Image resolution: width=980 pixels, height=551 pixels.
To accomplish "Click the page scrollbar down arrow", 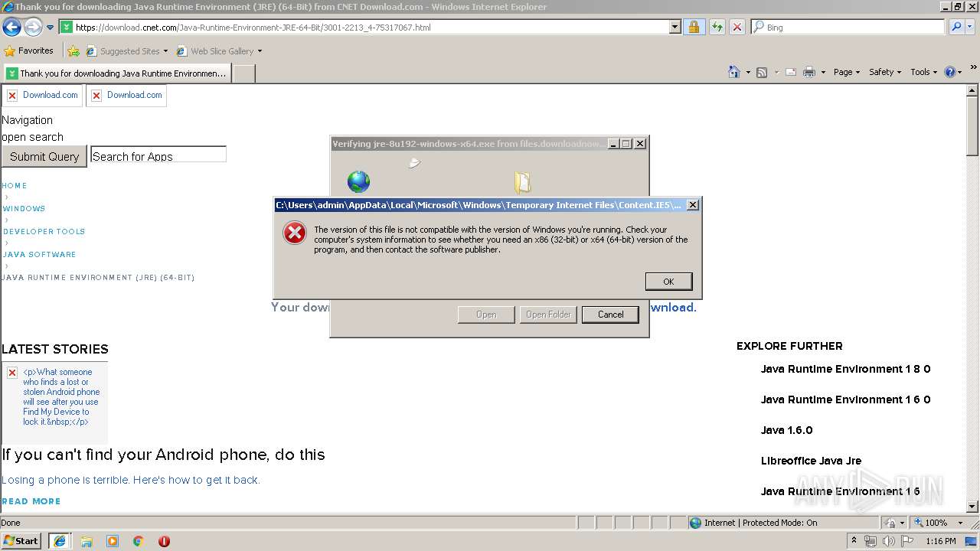I will click(x=972, y=506).
